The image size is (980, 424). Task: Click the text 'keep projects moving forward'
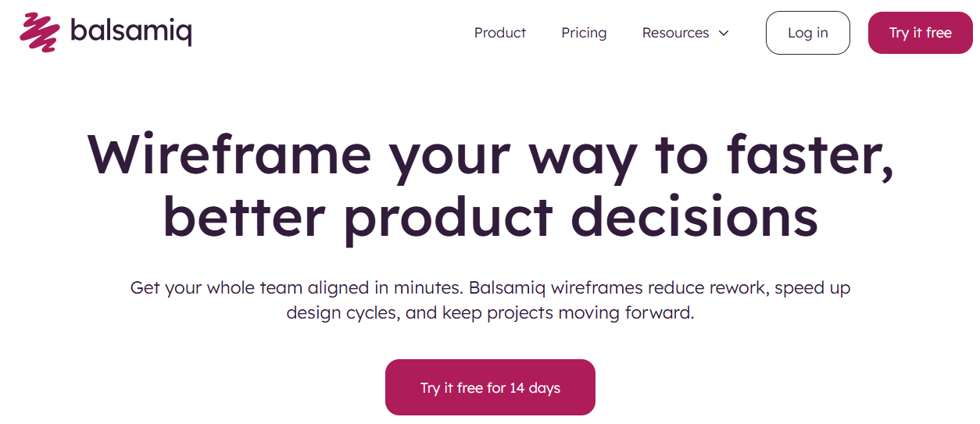(568, 314)
